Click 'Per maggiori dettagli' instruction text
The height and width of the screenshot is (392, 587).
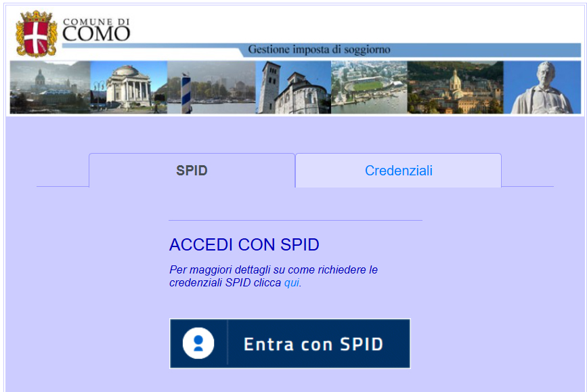[274, 276]
